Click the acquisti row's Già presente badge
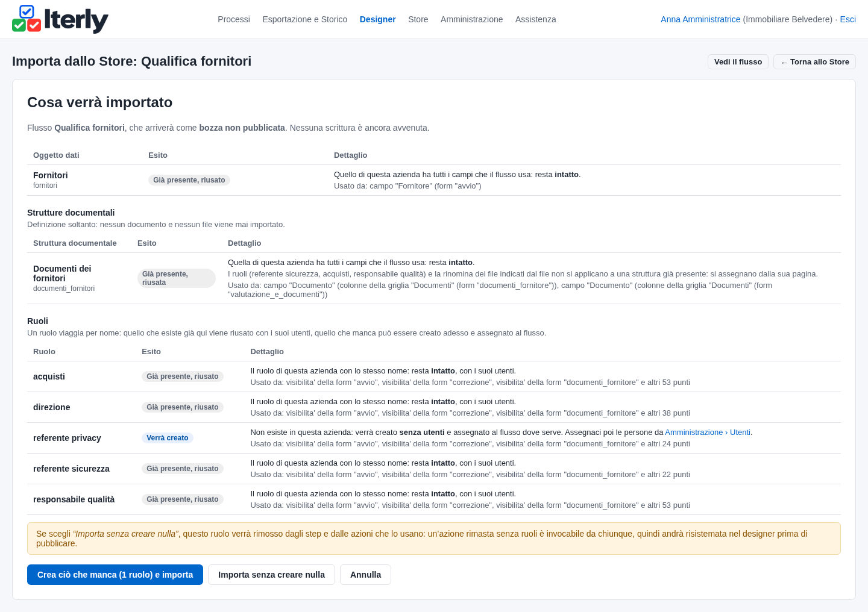Viewport: 868px width, 612px height. [x=183, y=376]
